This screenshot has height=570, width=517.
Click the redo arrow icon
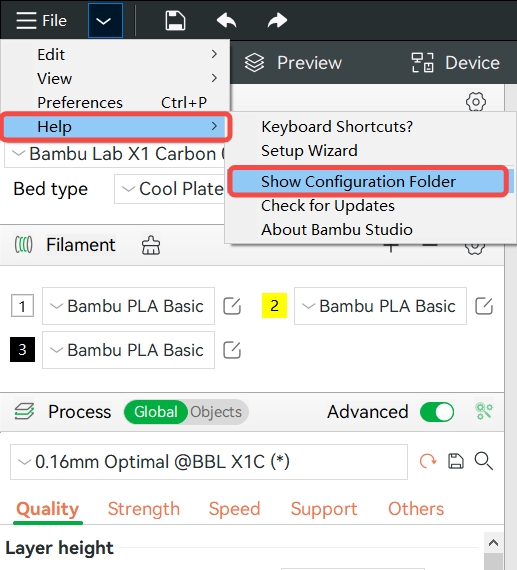[277, 20]
